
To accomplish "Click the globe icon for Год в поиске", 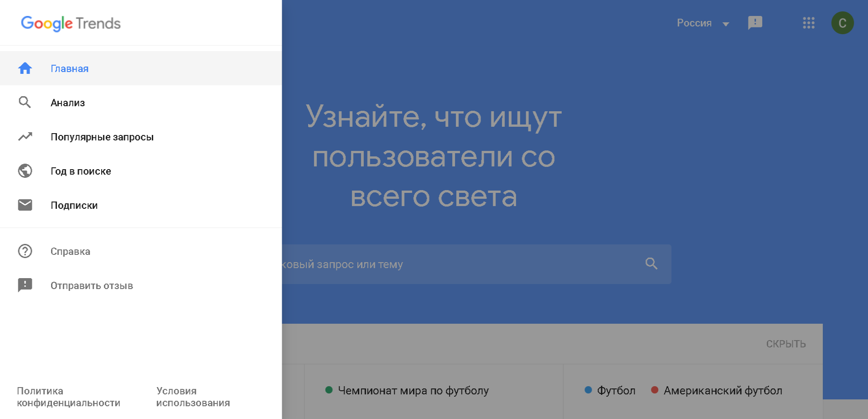I will point(25,171).
